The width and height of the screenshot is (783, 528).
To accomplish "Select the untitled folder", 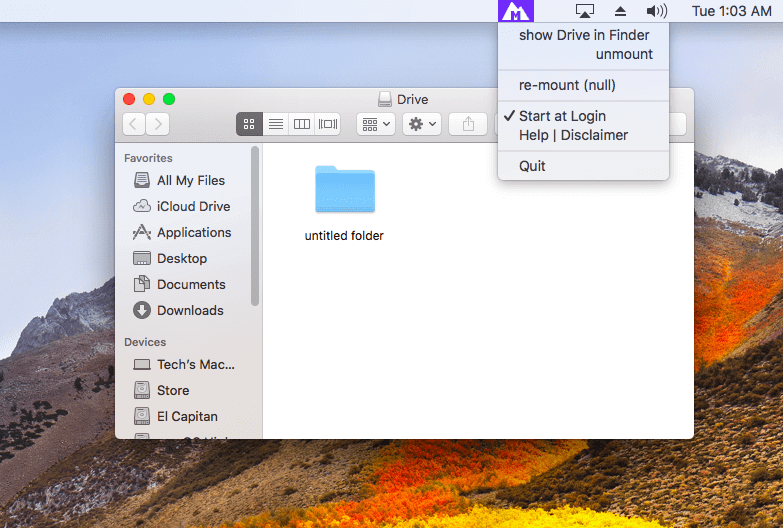I will [344, 190].
